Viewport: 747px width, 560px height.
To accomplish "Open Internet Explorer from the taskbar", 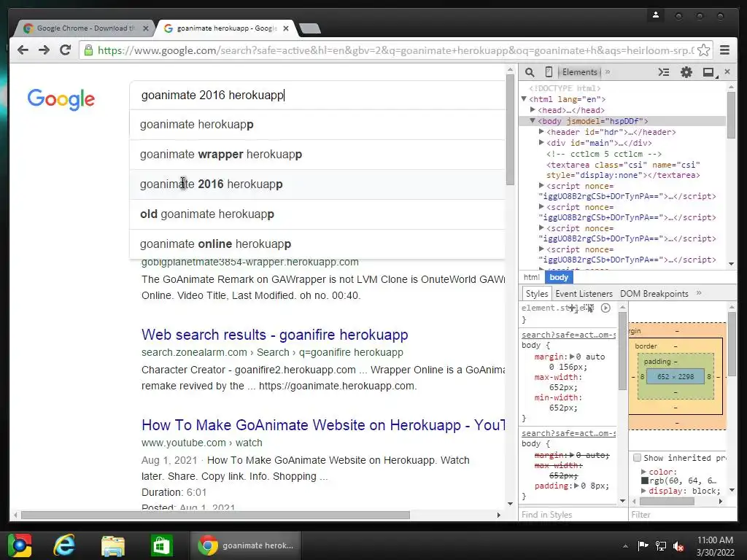I will click(x=64, y=545).
